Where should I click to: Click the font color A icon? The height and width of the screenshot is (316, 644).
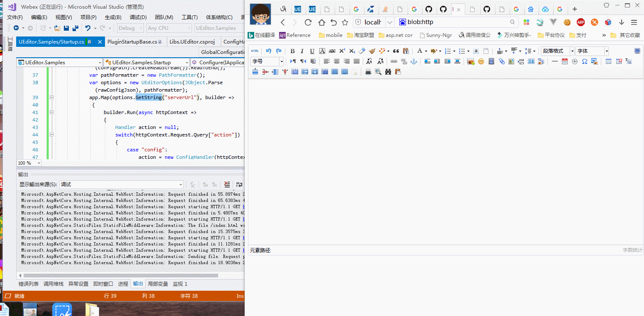[419, 51]
